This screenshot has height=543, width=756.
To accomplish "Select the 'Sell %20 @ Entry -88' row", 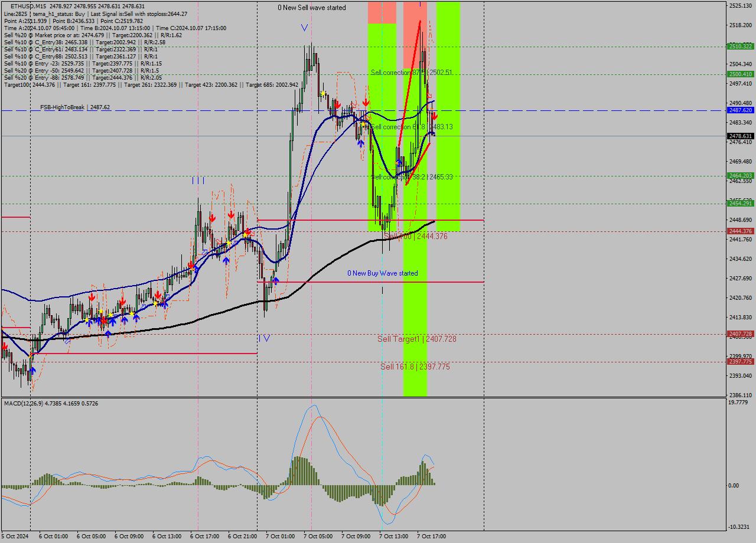I will click(83, 77).
